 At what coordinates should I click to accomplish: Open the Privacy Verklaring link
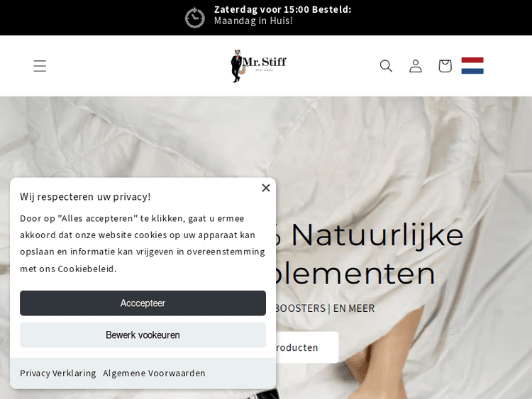click(x=58, y=373)
